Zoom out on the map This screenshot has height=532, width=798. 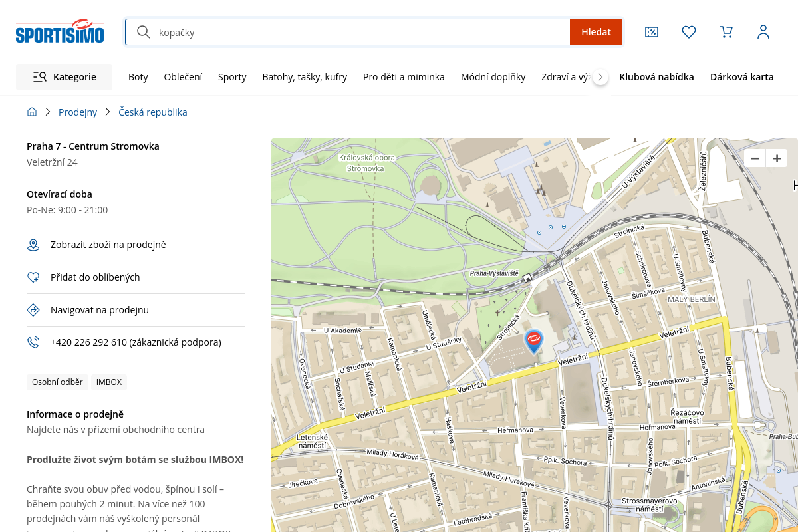pos(755,158)
